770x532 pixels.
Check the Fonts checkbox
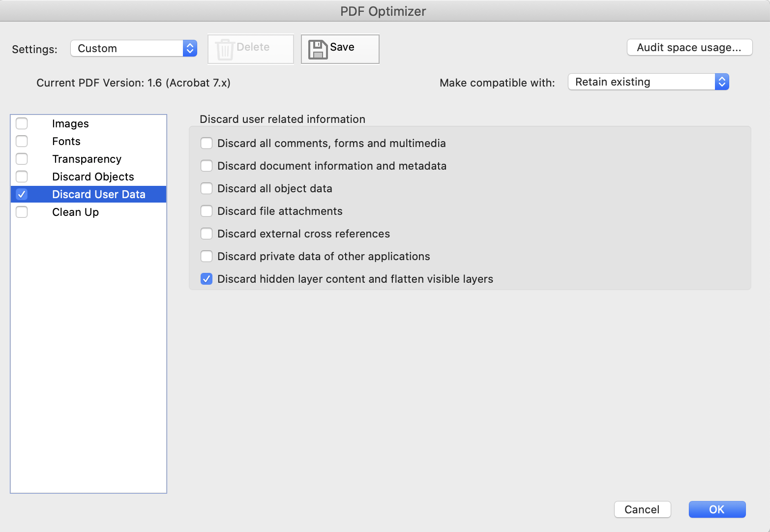[22, 141]
